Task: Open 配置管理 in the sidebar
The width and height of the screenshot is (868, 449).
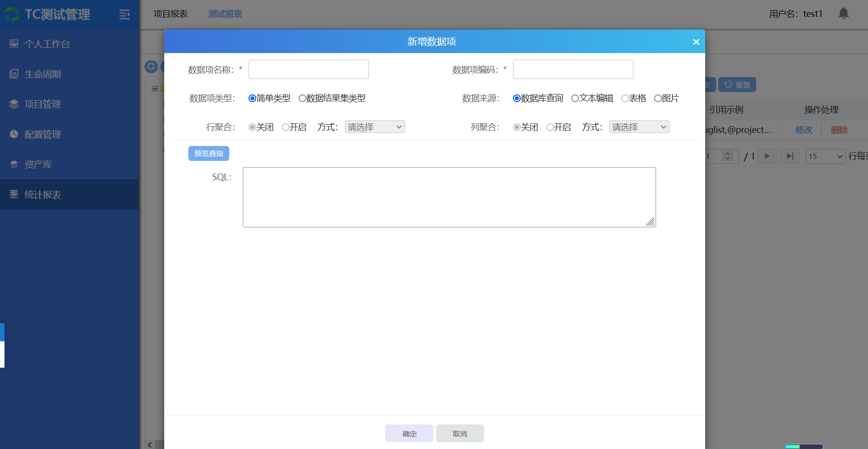Action: point(42,134)
